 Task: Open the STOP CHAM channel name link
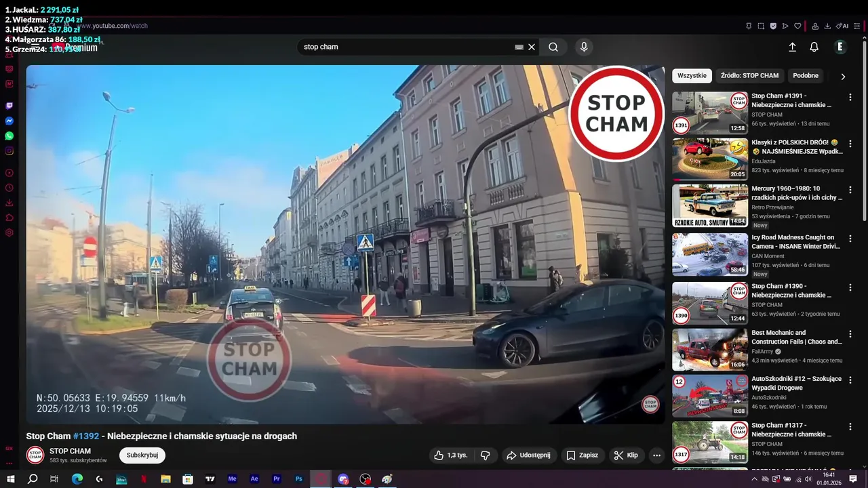[70, 451]
